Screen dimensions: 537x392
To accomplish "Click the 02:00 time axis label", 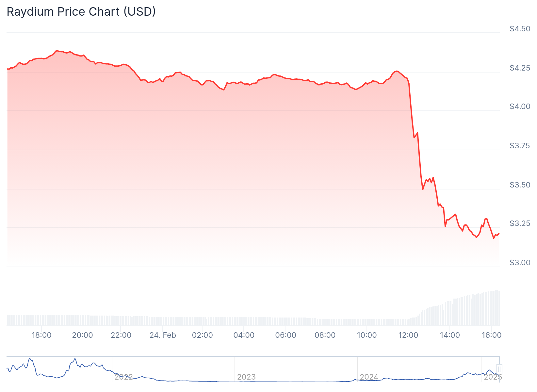I will pyautogui.click(x=202, y=335).
